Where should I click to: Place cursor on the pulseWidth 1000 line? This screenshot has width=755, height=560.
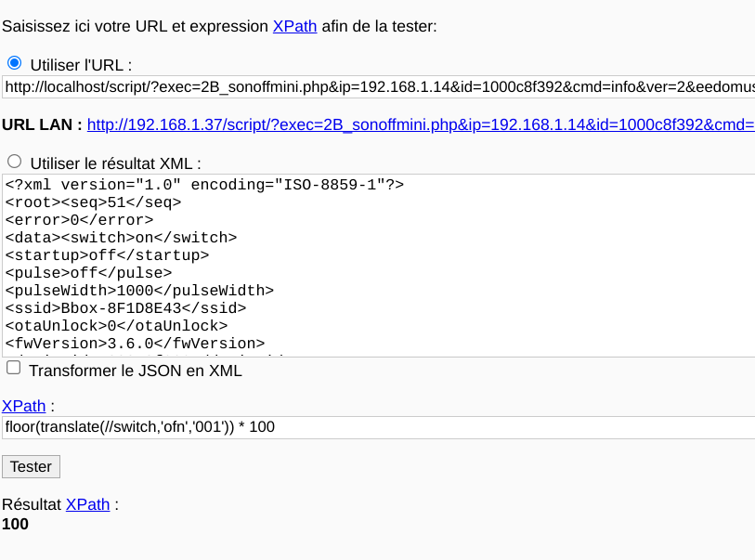(x=139, y=291)
